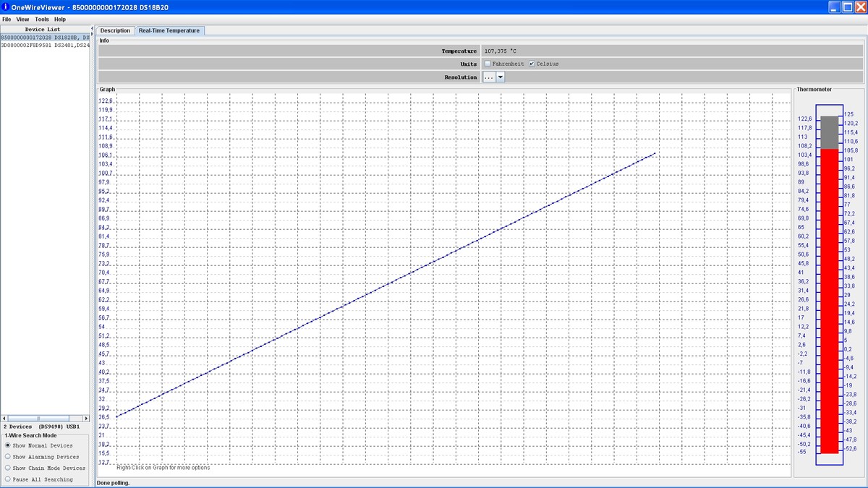
Task: Click the 'Right-Click on Graph for more options' hint
Action: pyautogui.click(x=163, y=467)
